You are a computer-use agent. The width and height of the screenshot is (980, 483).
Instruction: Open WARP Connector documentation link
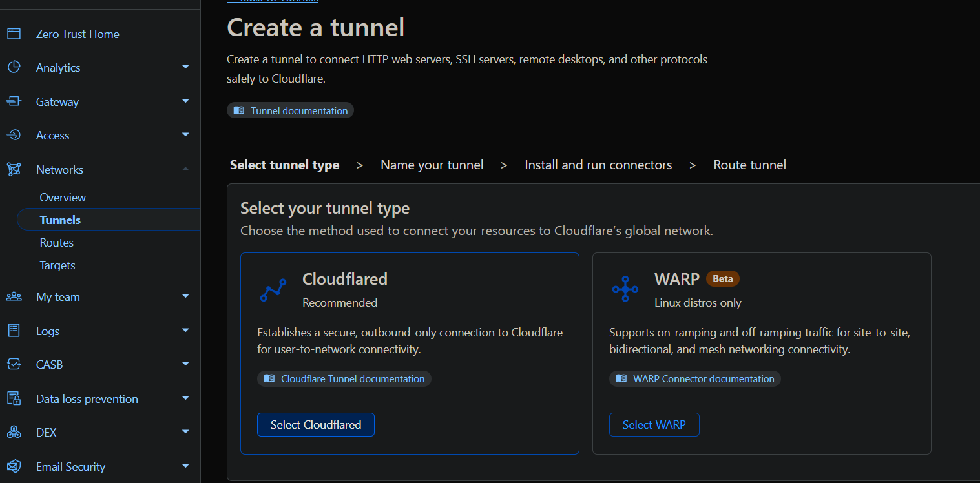695,378
